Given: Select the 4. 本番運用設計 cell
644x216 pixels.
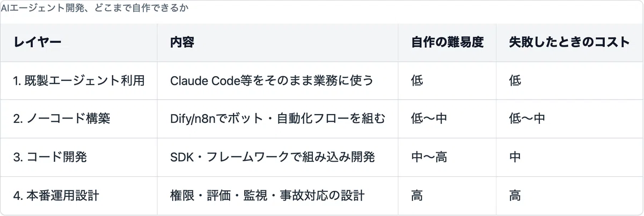Looking at the screenshot, I should tap(79, 196).
